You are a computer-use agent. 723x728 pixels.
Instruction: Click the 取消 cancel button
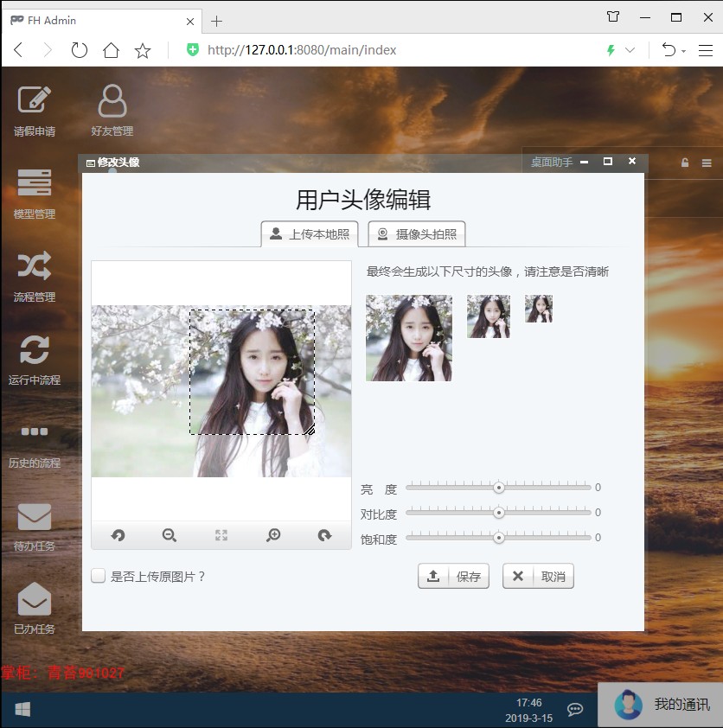coord(538,576)
